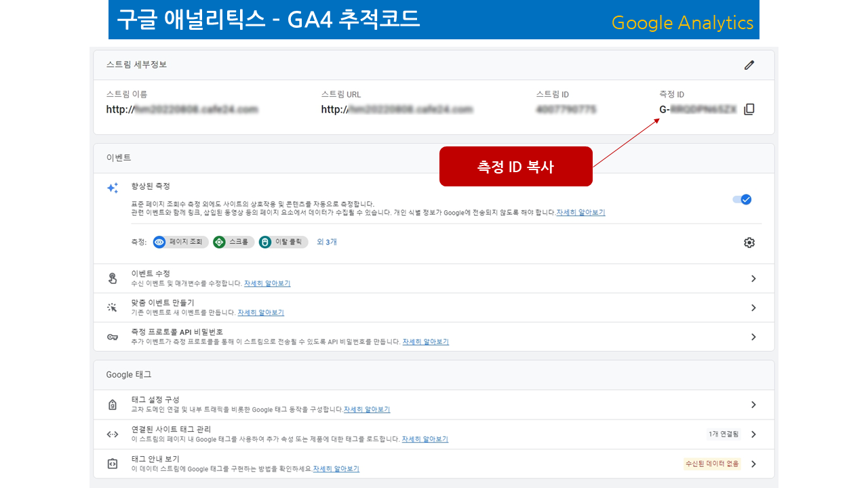The width and height of the screenshot is (868, 488).
Task: Click the 스크롤 measurement chip
Action: [233, 242]
